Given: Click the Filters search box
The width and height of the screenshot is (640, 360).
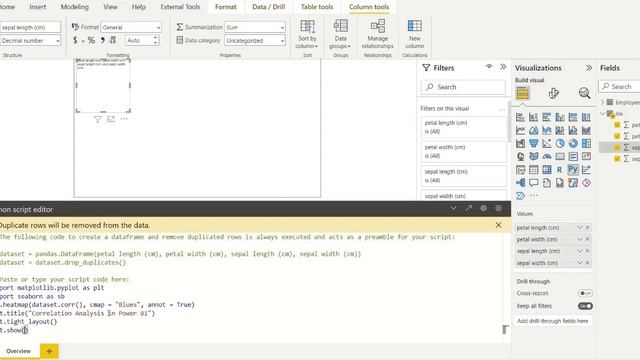Looking at the screenshot, I should coord(463,87).
